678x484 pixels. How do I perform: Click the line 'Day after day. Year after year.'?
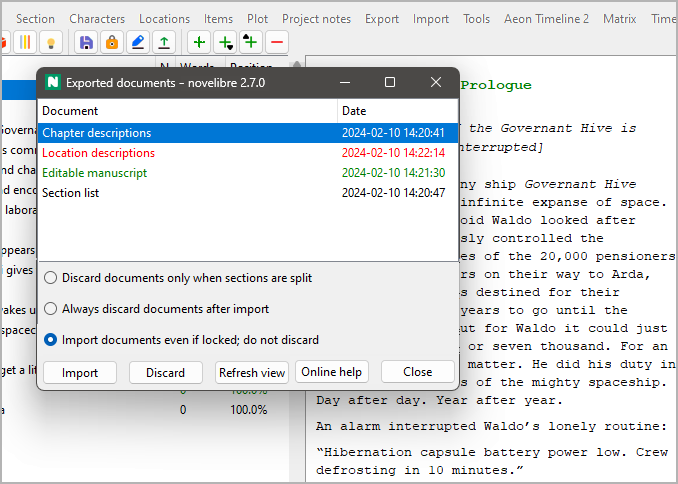click(x=439, y=400)
